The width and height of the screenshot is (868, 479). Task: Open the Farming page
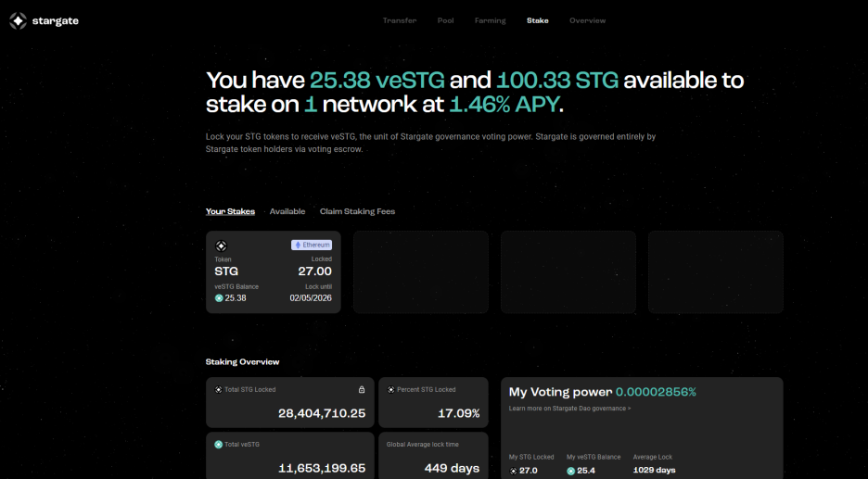[490, 20]
